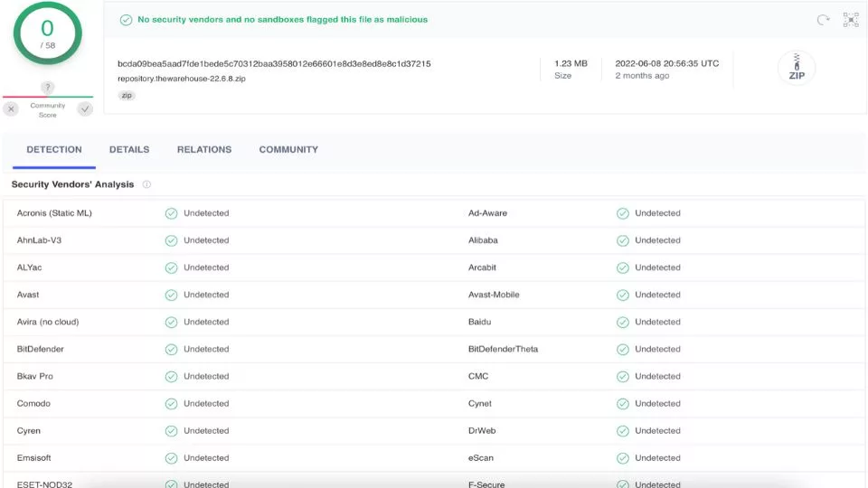Click vendor name AhnLab-V3

(x=39, y=240)
